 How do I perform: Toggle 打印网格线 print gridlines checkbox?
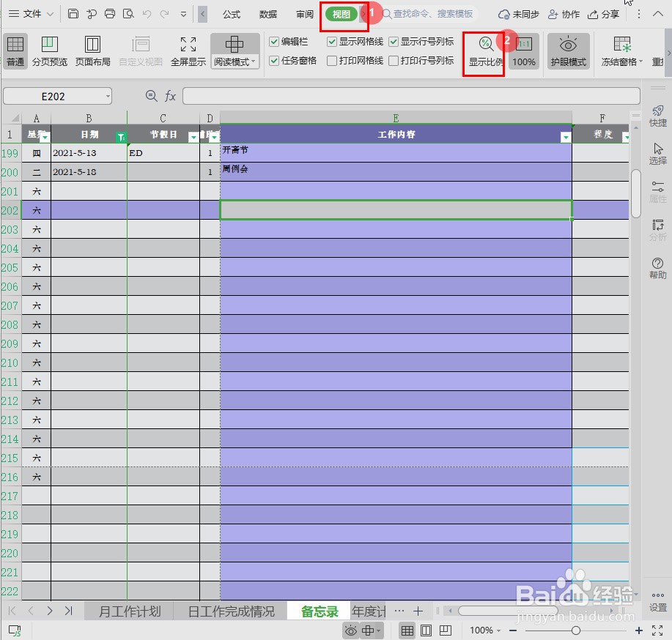[332, 61]
